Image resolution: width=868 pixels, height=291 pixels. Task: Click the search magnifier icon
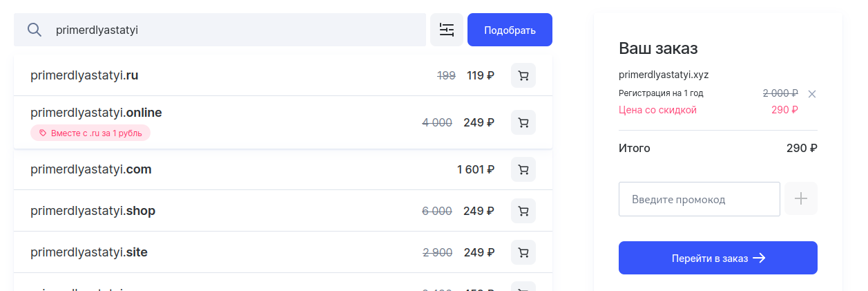(34, 30)
